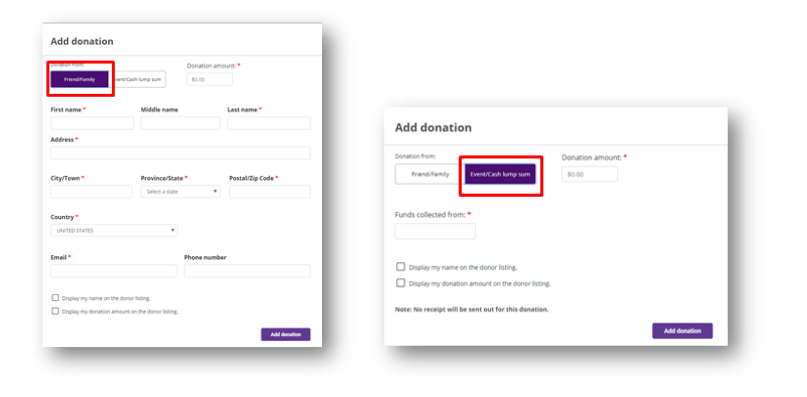Check Display my donation amount in left form
The image size is (807, 397).
click(x=55, y=311)
